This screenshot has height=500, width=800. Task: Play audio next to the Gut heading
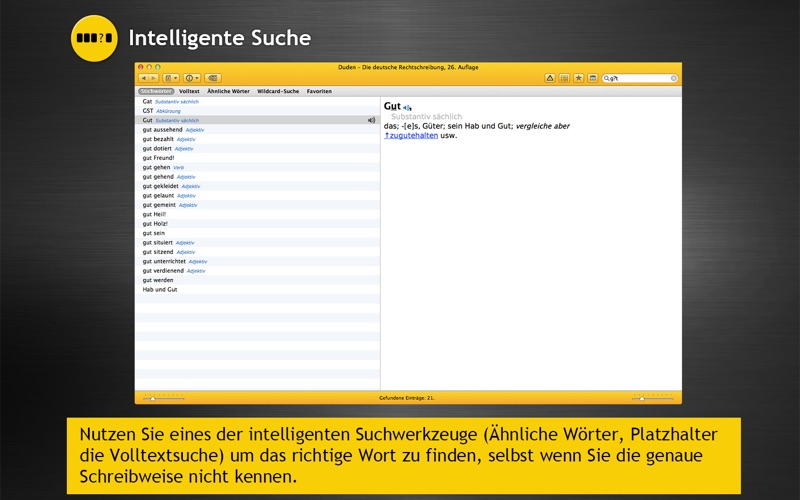pos(407,108)
